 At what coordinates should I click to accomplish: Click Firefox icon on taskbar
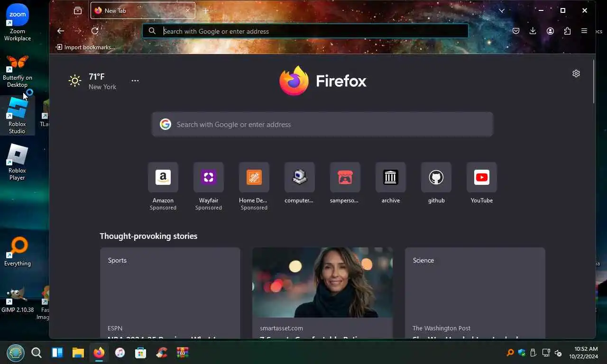pos(99,353)
